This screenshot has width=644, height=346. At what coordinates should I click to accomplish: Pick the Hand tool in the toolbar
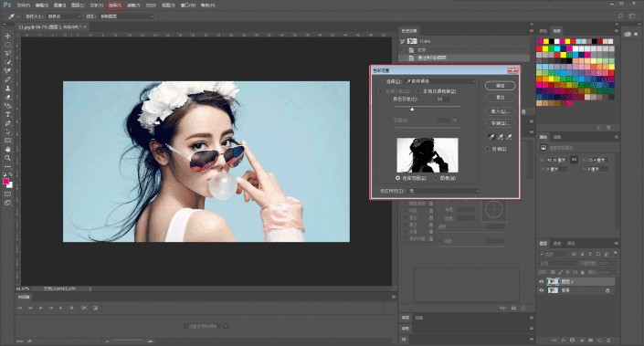(x=7, y=150)
